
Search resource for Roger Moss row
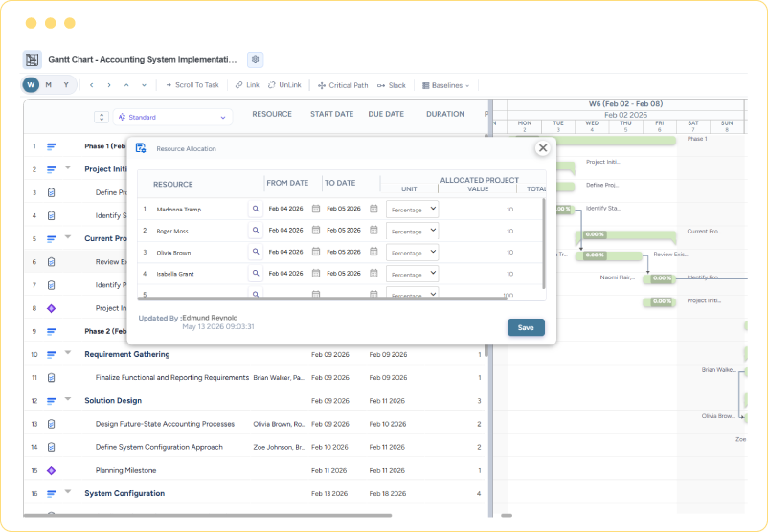(x=256, y=230)
